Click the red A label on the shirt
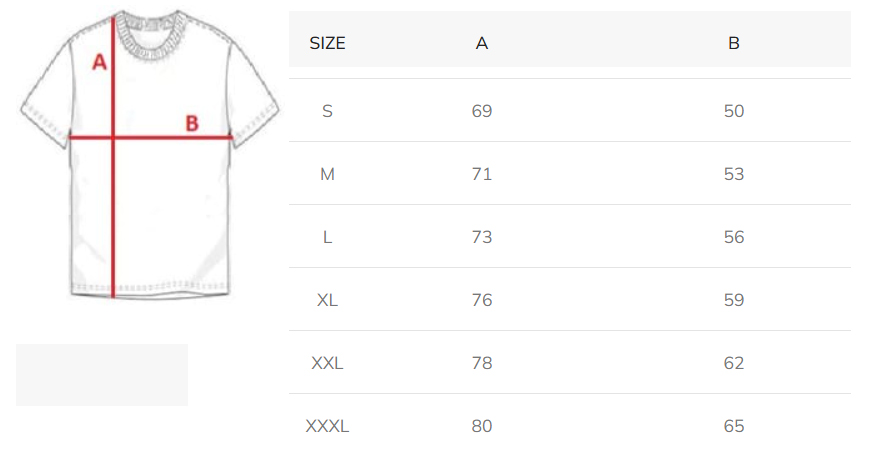This screenshot has height=461, width=885. coord(99,63)
